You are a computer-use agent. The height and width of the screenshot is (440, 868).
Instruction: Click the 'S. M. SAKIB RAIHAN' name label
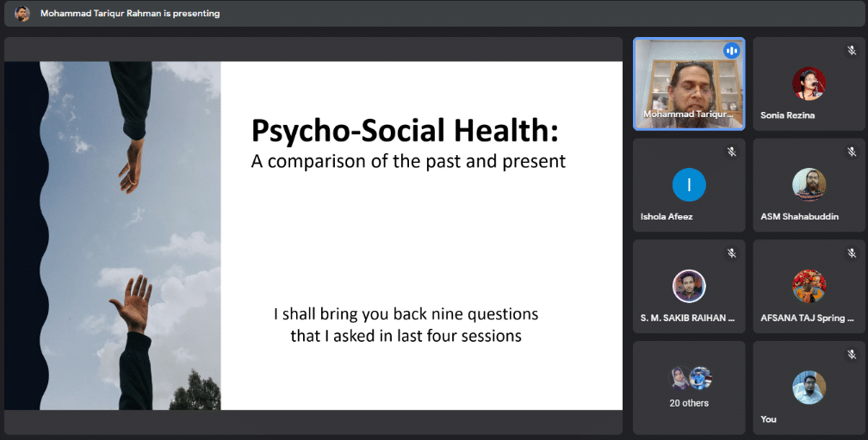[x=687, y=318]
